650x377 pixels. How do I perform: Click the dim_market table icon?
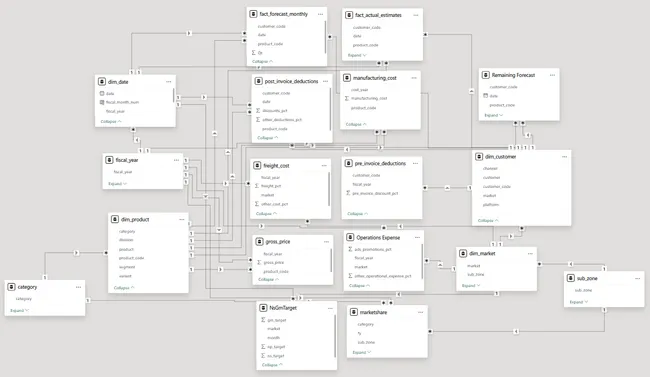pyautogui.click(x=463, y=253)
